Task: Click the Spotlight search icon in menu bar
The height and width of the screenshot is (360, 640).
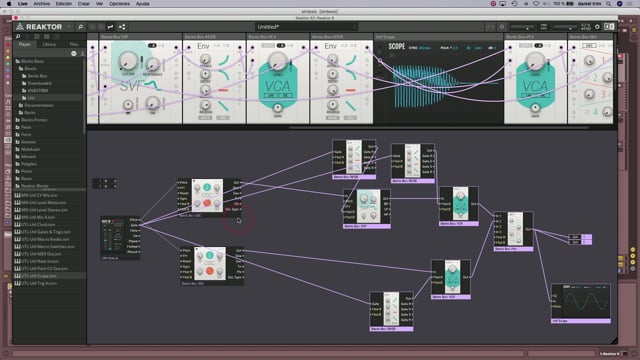Action: tap(609, 4)
